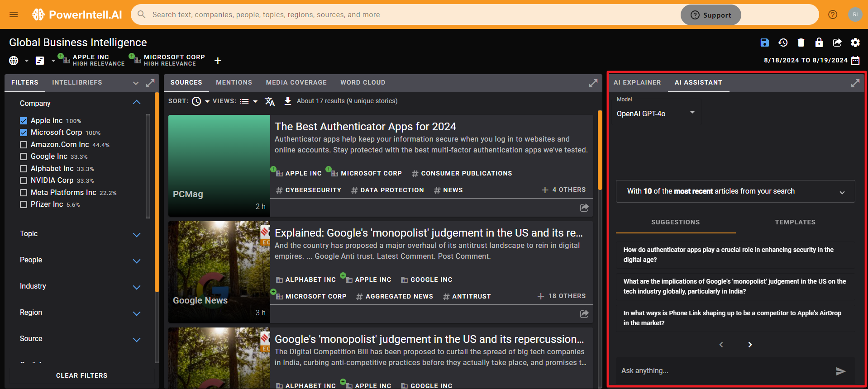Click the Ask anything input field
Screen dimensions: 868x389
724,371
